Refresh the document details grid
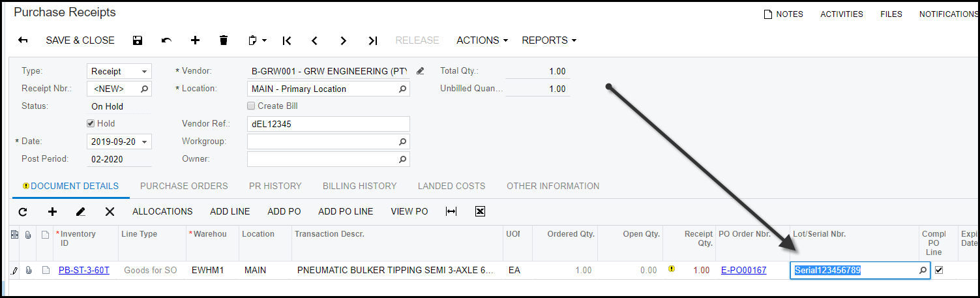The height and width of the screenshot is (298, 980). pos(23,211)
